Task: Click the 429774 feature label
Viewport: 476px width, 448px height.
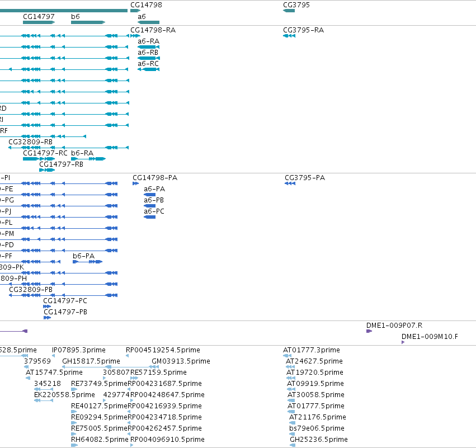Action: tap(116, 395)
